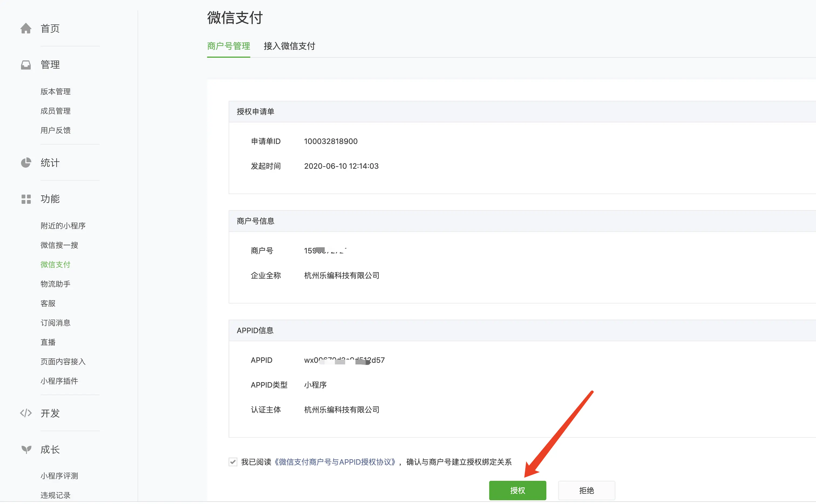The image size is (816, 504).
Task: Open 违规记录 under 成长
Action: coord(55,495)
